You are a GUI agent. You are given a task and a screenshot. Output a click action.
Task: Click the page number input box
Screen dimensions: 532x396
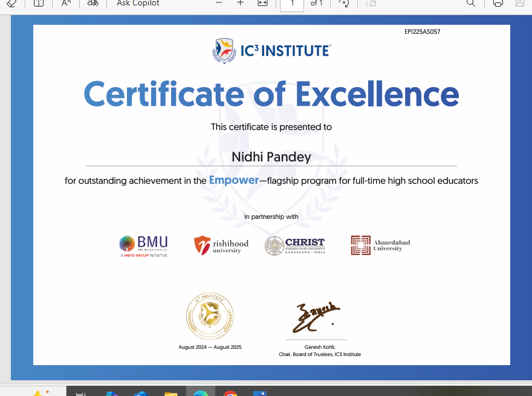click(292, 4)
